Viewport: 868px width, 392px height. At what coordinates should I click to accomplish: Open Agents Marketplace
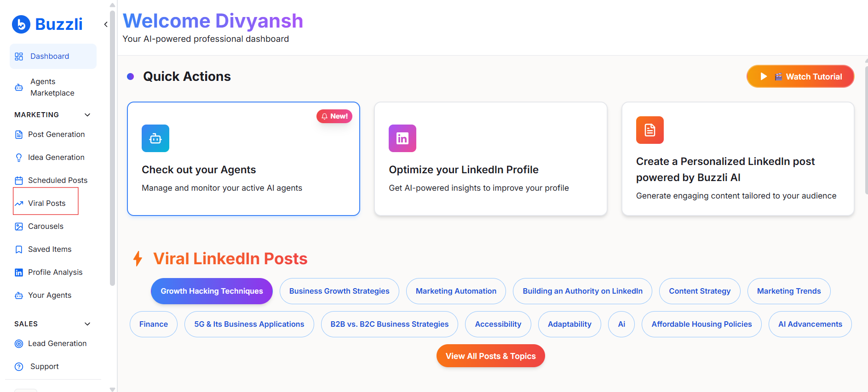coord(53,87)
